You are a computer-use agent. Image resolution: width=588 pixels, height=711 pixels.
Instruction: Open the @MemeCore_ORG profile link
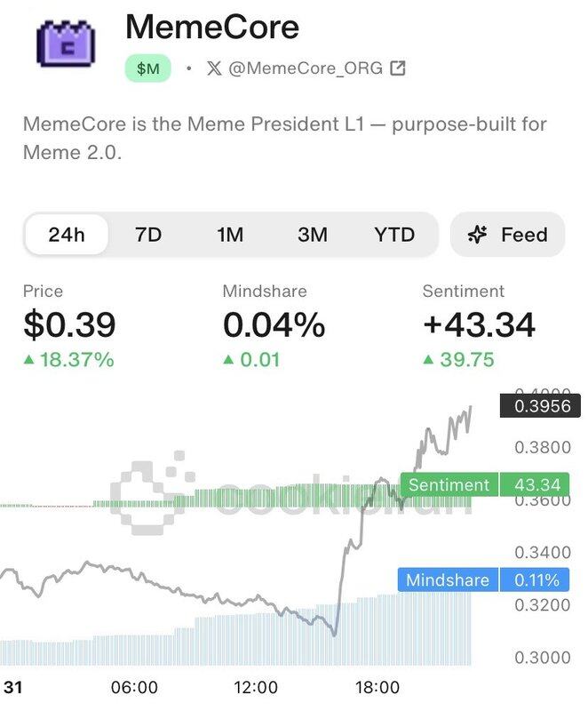click(x=306, y=68)
